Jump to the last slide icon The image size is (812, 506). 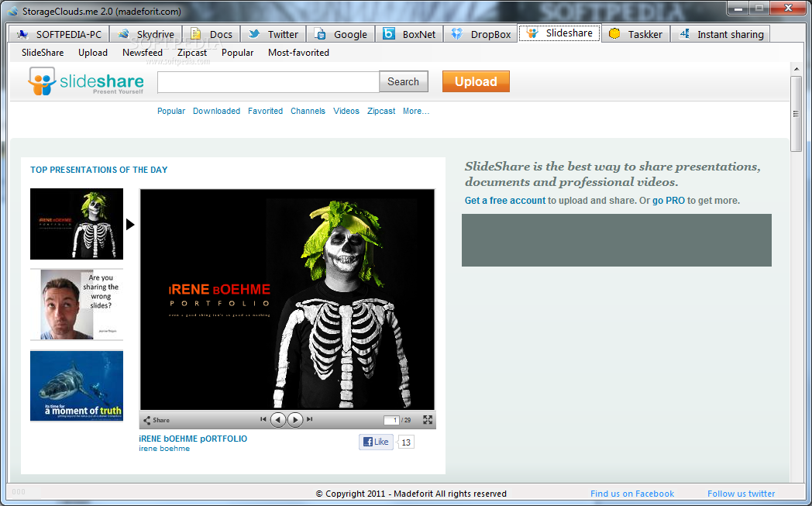(x=310, y=419)
